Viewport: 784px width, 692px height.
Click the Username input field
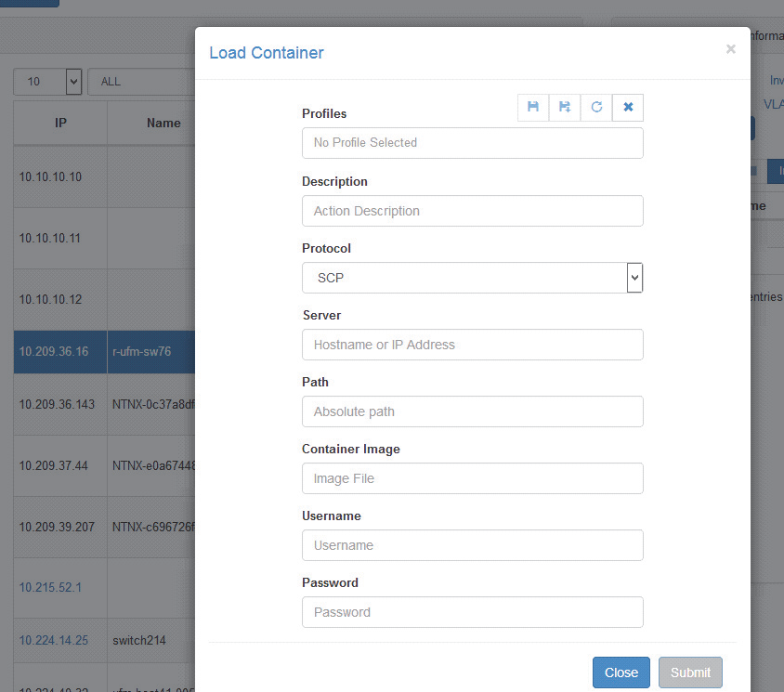472,545
